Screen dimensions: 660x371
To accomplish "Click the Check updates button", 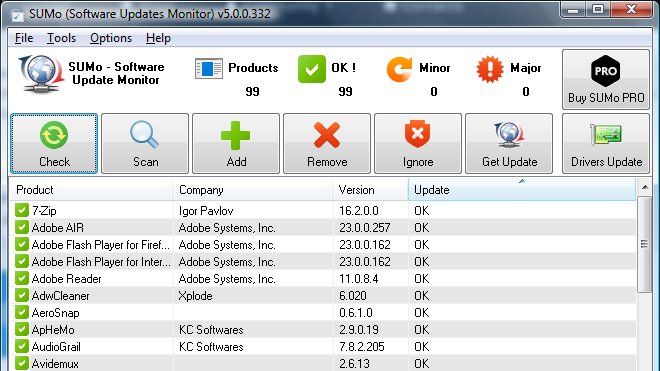I will pyautogui.click(x=54, y=143).
